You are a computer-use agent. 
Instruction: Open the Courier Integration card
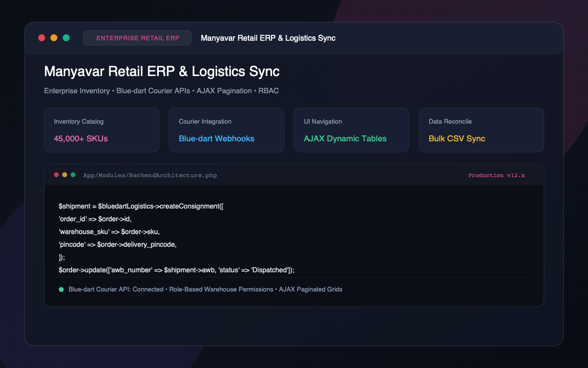(x=226, y=130)
